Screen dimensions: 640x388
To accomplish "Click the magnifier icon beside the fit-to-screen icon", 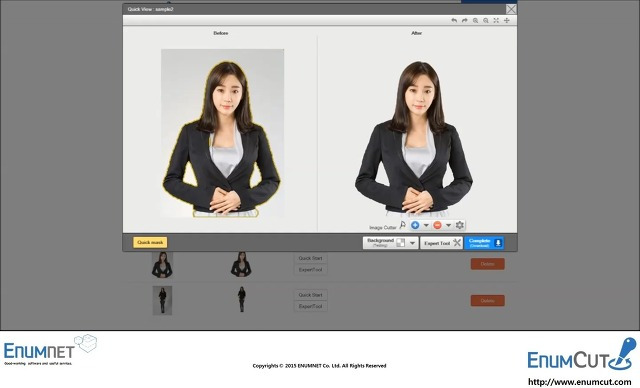I will (x=486, y=20).
